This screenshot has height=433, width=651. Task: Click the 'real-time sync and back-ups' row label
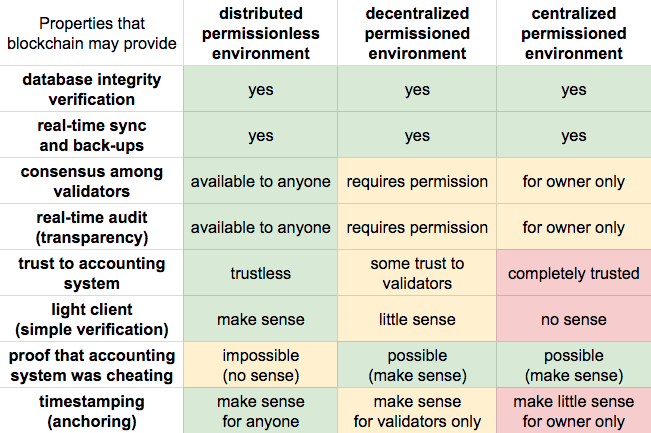click(x=92, y=135)
